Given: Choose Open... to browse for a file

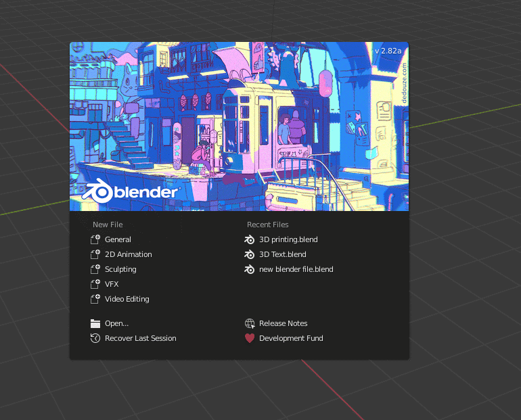Looking at the screenshot, I should point(116,323).
